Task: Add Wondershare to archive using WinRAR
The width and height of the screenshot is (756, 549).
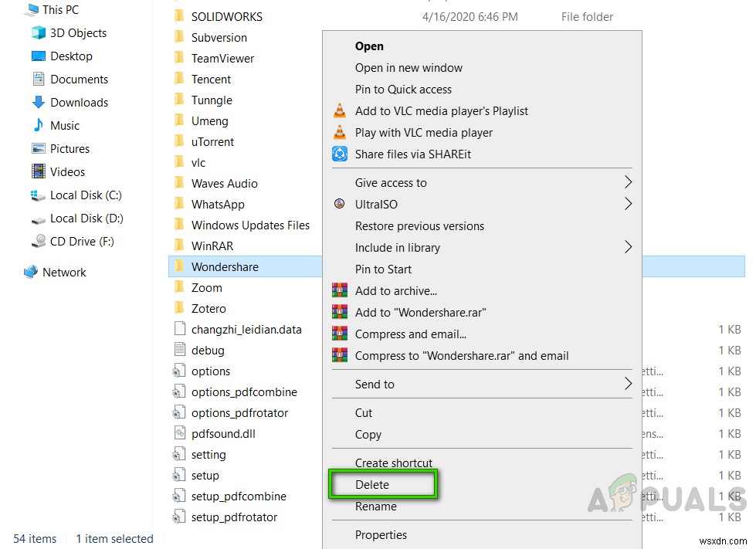Action: coord(398,290)
